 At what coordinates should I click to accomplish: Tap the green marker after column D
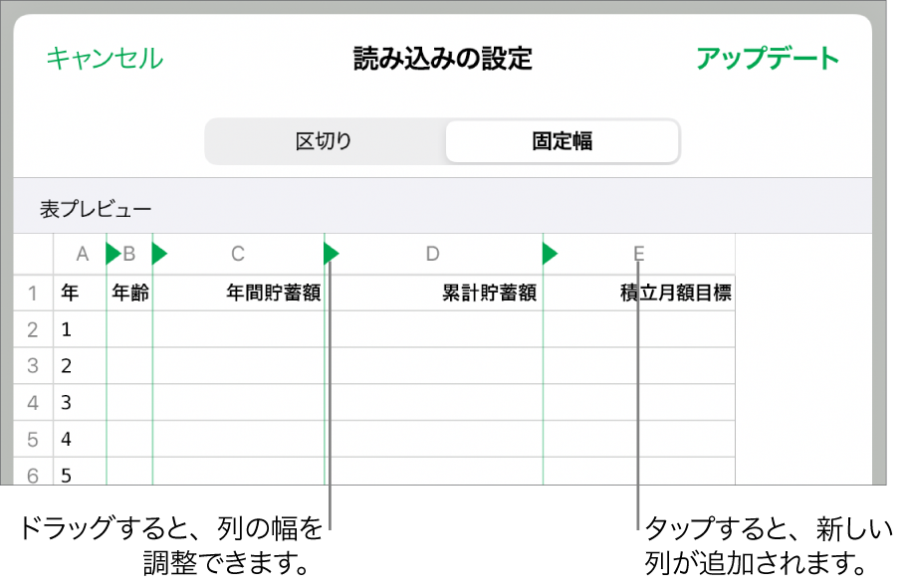(x=552, y=254)
